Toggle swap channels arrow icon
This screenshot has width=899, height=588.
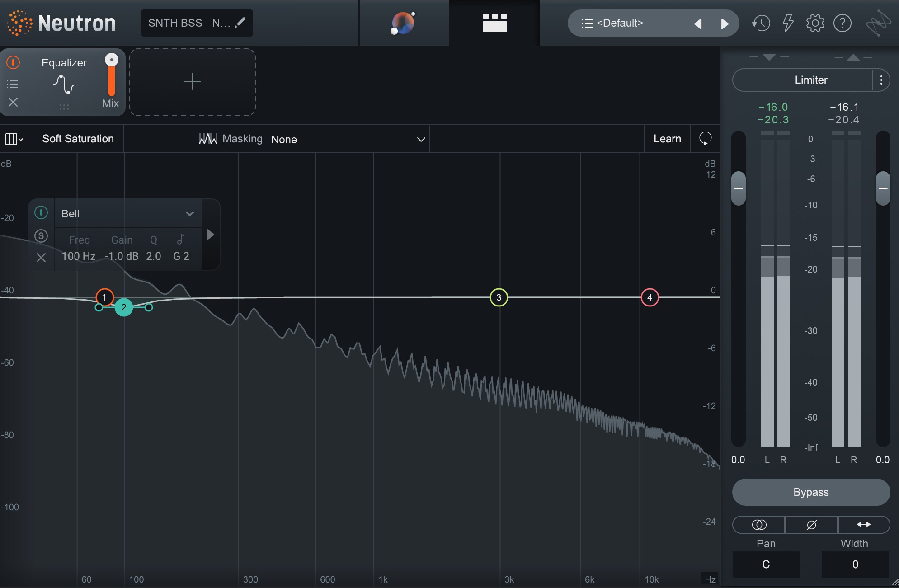point(864,525)
